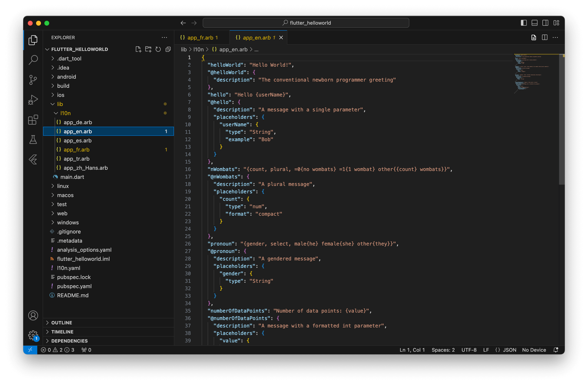Change indentation via Spaces: 2
The height and width of the screenshot is (385, 588).
tap(443, 350)
